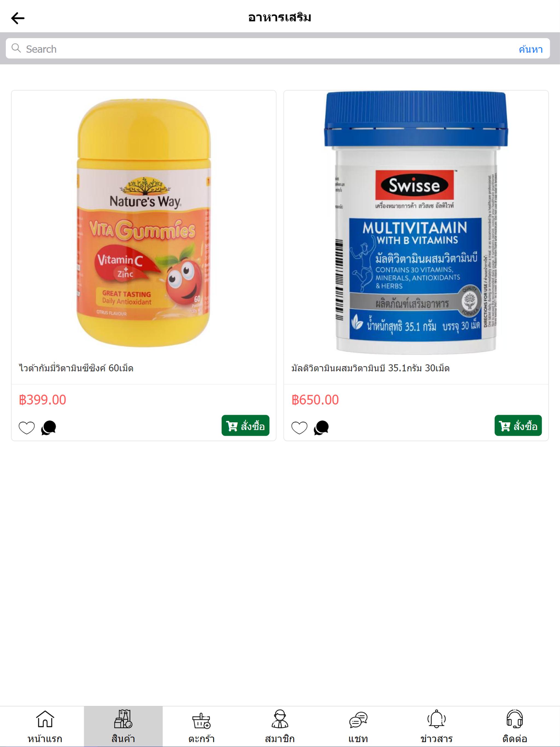Open product title มัลติวิตามินผสมวิตามินบี 35.1กรัม
The height and width of the screenshot is (747, 560).
click(371, 368)
